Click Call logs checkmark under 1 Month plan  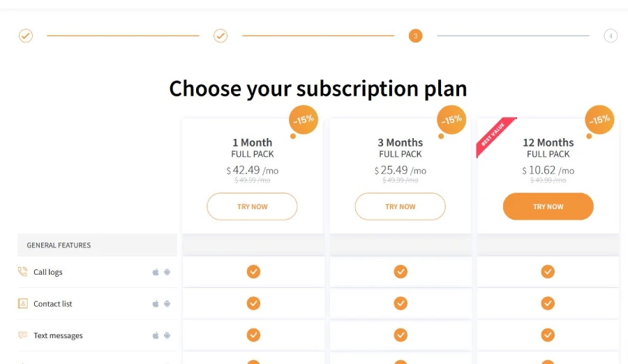click(x=253, y=271)
